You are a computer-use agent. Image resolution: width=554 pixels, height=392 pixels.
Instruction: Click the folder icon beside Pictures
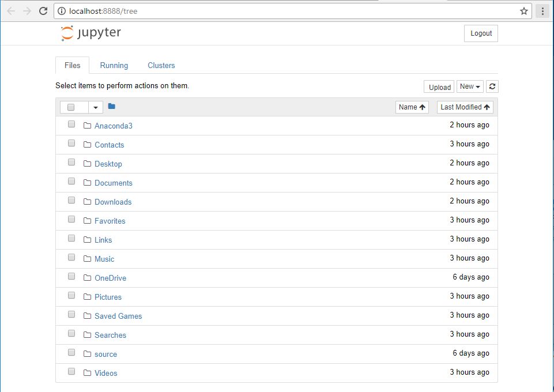click(87, 297)
